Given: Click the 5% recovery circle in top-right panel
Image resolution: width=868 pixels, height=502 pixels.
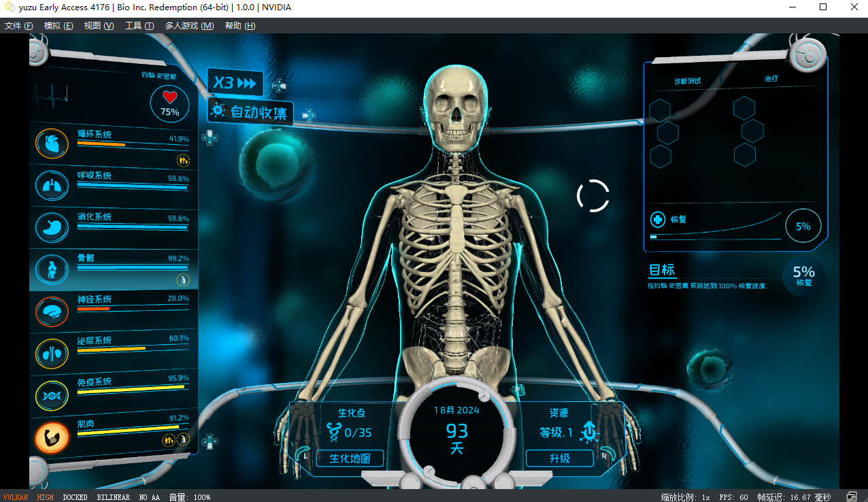Looking at the screenshot, I should point(803,226).
